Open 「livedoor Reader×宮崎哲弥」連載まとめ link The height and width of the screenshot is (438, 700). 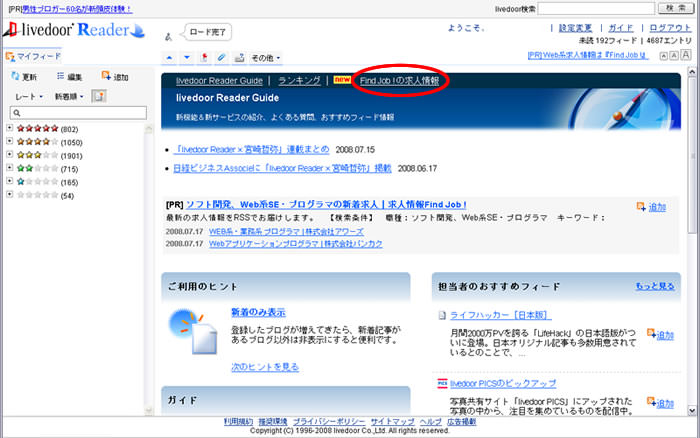(251, 150)
